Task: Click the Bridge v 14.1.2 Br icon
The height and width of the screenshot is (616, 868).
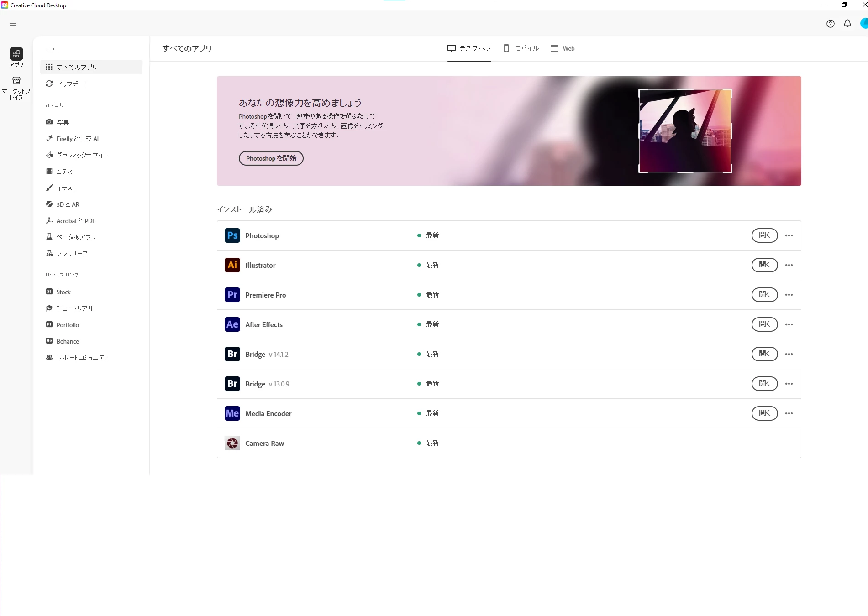Action: pos(232,354)
